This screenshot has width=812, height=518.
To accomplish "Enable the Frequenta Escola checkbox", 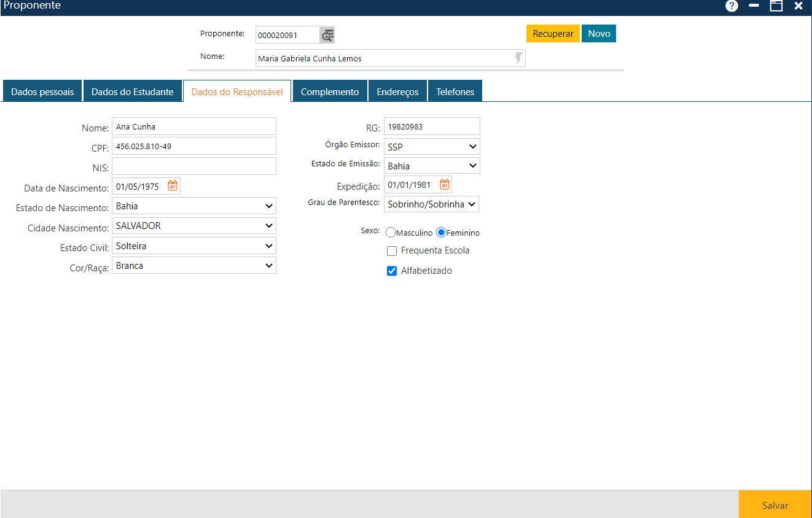I will click(392, 251).
